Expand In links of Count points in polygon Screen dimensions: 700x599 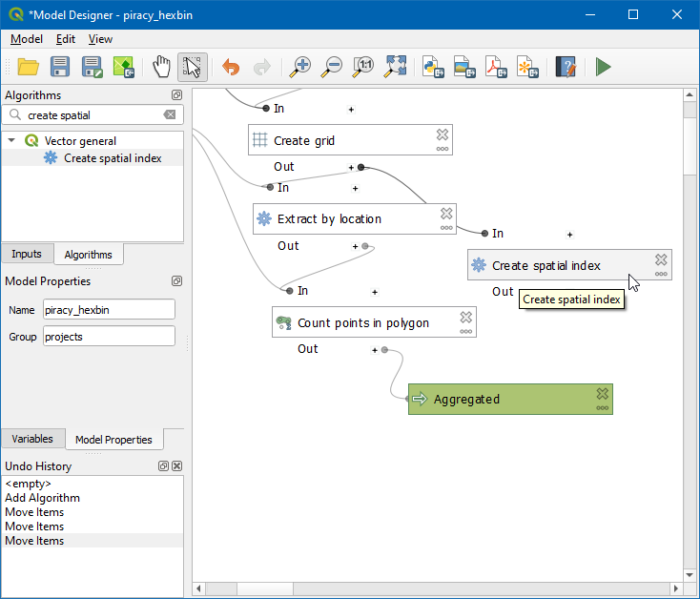click(x=375, y=292)
